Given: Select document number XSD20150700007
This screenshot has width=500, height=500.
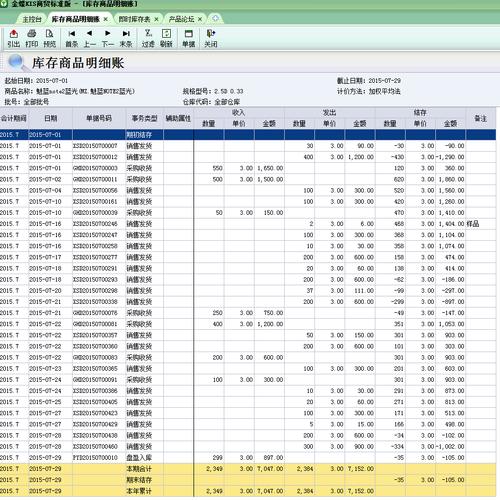Looking at the screenshot, I should point(95,146).
